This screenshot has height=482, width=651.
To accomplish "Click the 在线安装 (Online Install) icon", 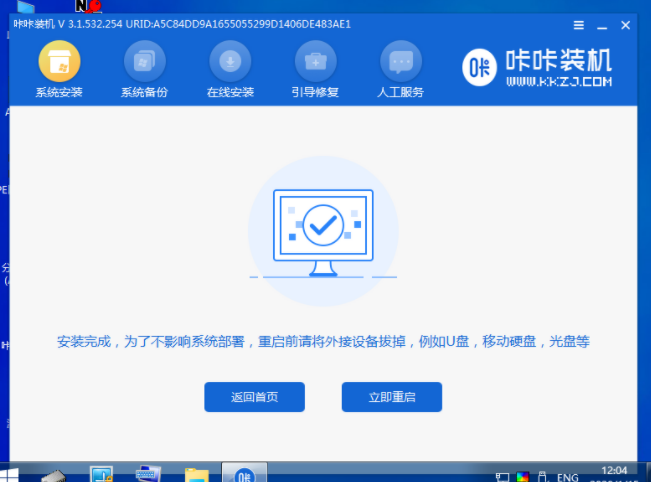I will (230, 62).
